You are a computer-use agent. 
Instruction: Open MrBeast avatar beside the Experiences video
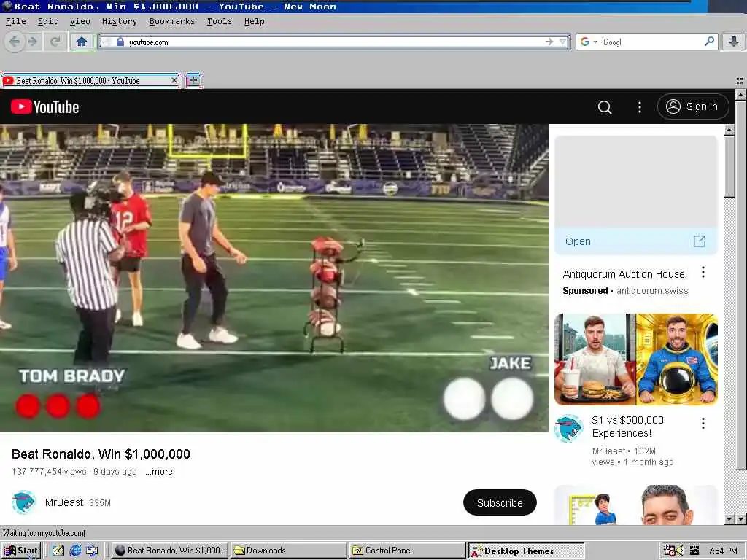tap(569, 428)
